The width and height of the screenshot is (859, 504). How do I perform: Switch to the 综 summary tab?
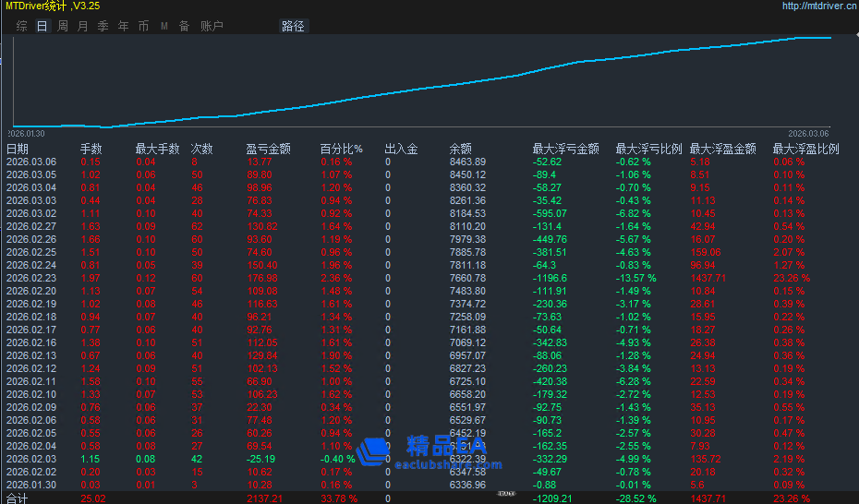pyautogui.click(x=22, y=26)
